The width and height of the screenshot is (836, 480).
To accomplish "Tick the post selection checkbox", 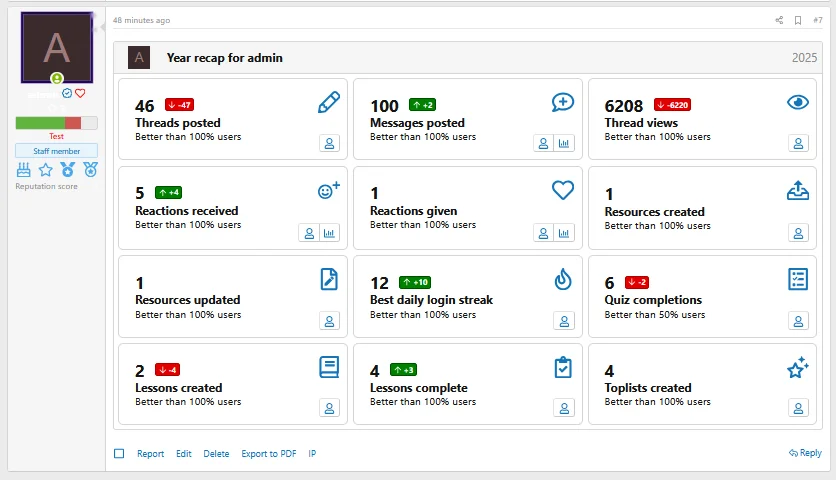I will tap(119, 454).
